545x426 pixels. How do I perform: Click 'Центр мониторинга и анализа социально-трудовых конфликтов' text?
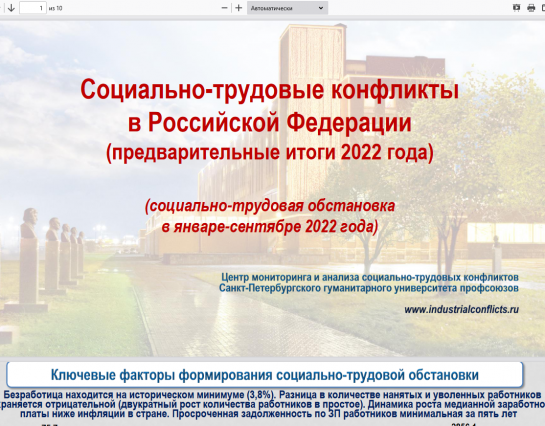[370, 277]
